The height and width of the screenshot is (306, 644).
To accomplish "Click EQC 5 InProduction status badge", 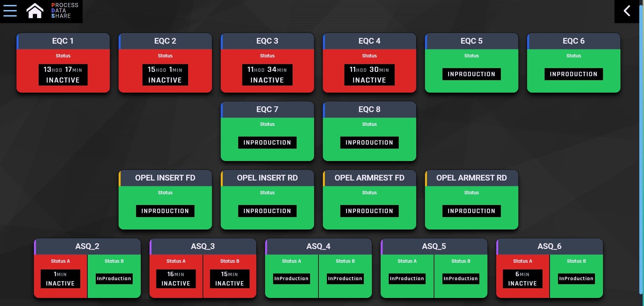I will pyautogui.click(x=471, y=74).
